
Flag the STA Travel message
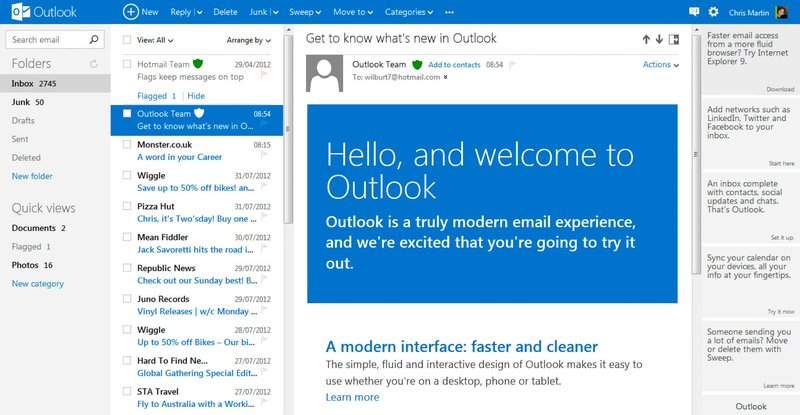264,402
